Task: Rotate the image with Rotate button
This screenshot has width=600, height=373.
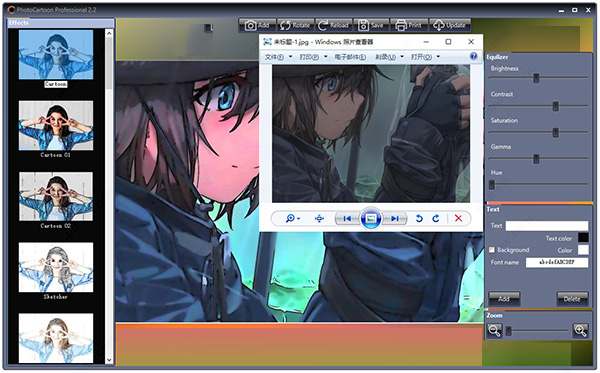Action: [x=295, y=25]
